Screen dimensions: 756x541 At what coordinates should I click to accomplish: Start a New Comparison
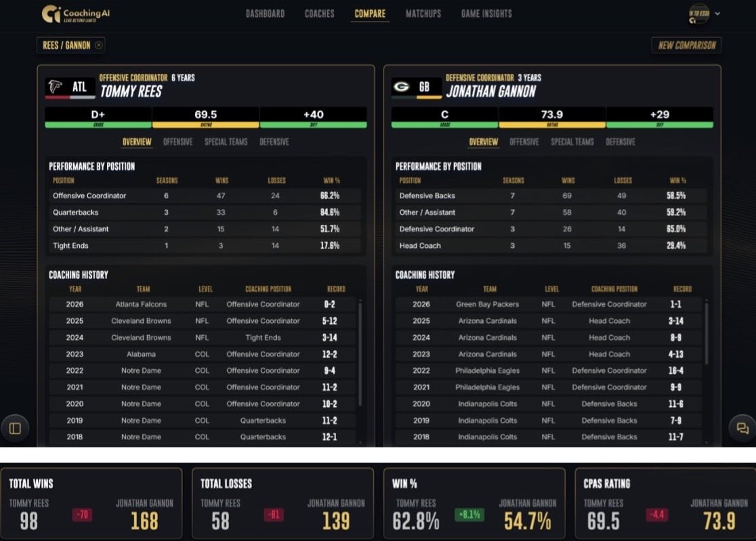pyautogui.click(x=687, y=45)
